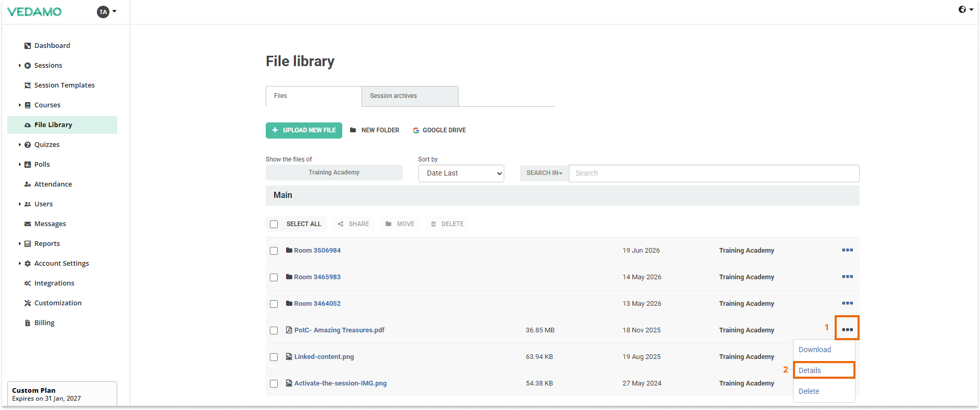This screenshot has width=980, height=410.
Task: Click UPLOAD NEW FILE button
Action: click(304, 130)
